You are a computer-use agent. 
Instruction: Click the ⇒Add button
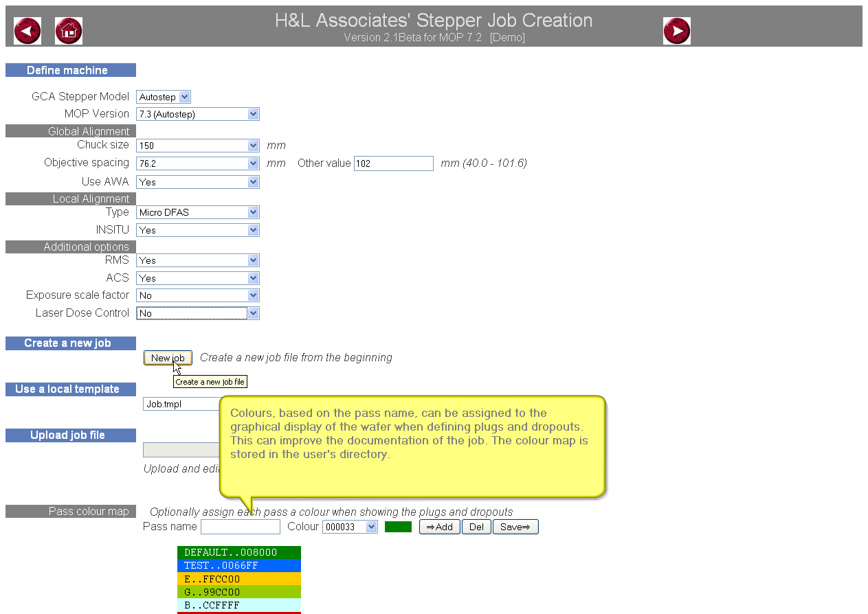tap(440, 527)
